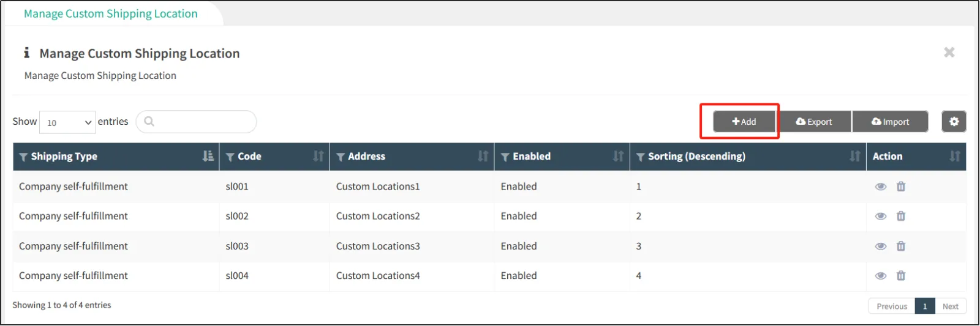View the Custom Locations2 entry

(x=881, y=216)
